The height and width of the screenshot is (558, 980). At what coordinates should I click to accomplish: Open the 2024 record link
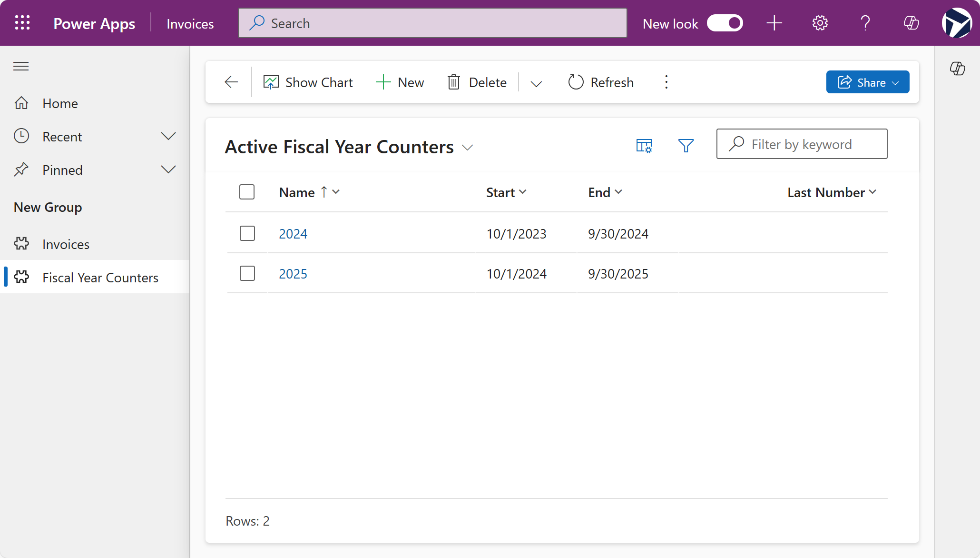(x=293, y=234)
